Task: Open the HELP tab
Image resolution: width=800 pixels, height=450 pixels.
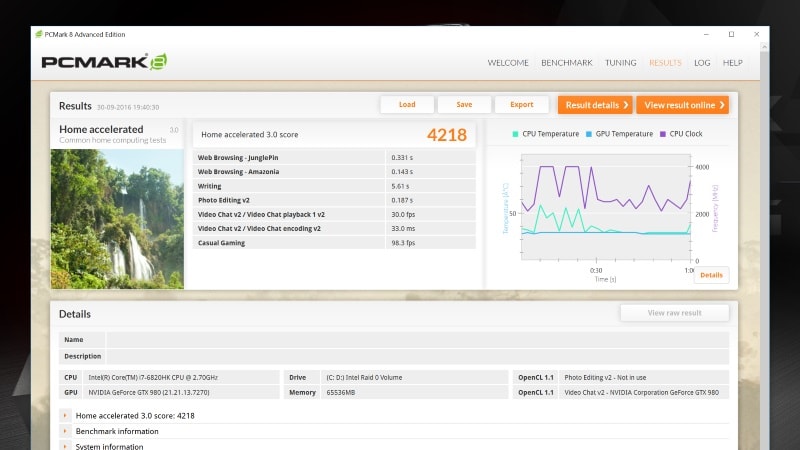Action: [x=733, y=63]
